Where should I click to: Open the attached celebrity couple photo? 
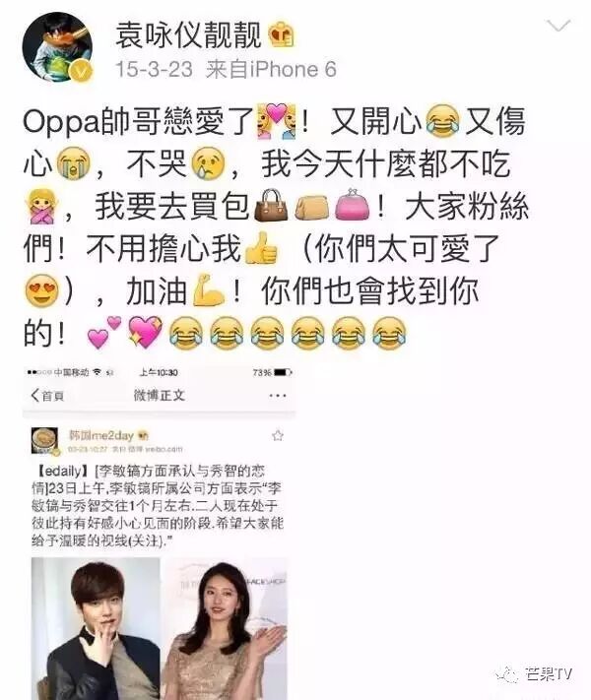coord(159,628)
